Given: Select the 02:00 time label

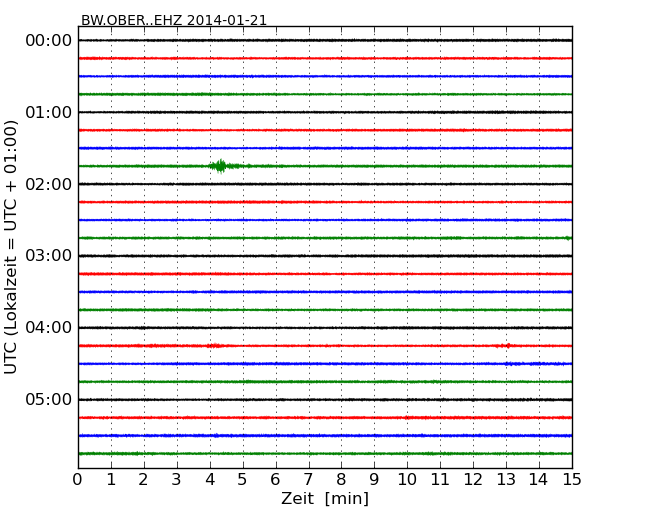Looking at the screenshot, I should coord(49,184).
